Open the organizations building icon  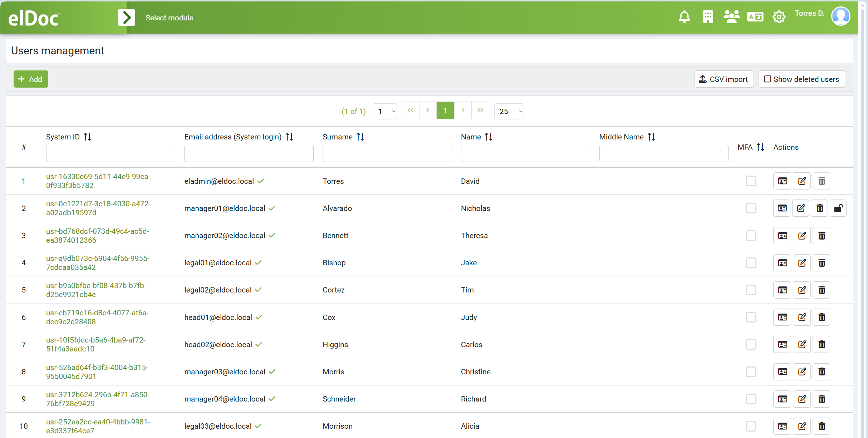708,17
